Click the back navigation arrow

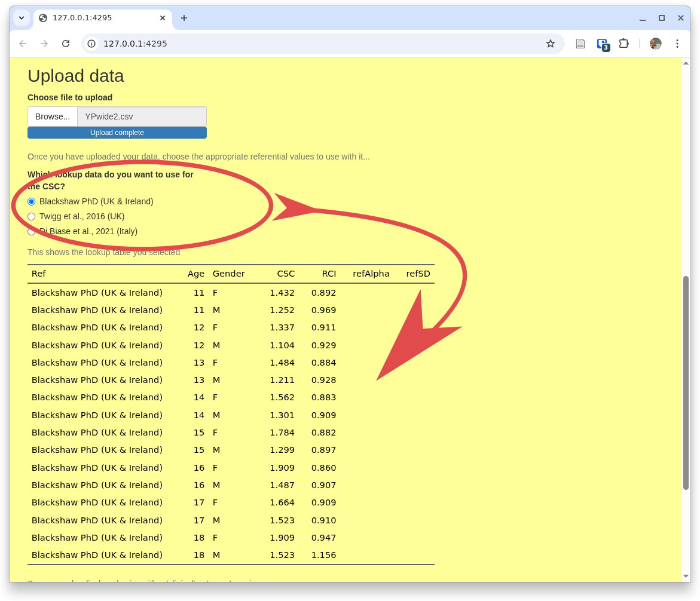click(23, 44)
